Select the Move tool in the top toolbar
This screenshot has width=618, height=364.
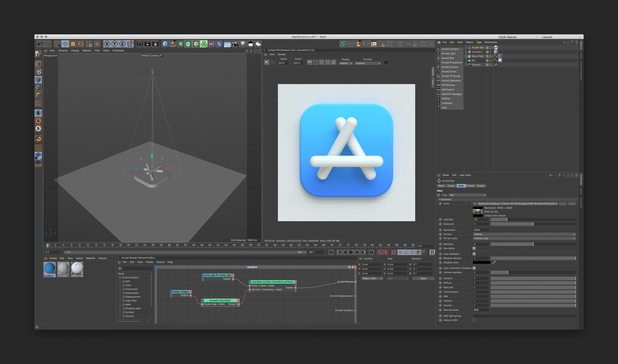tap(65, 44)
